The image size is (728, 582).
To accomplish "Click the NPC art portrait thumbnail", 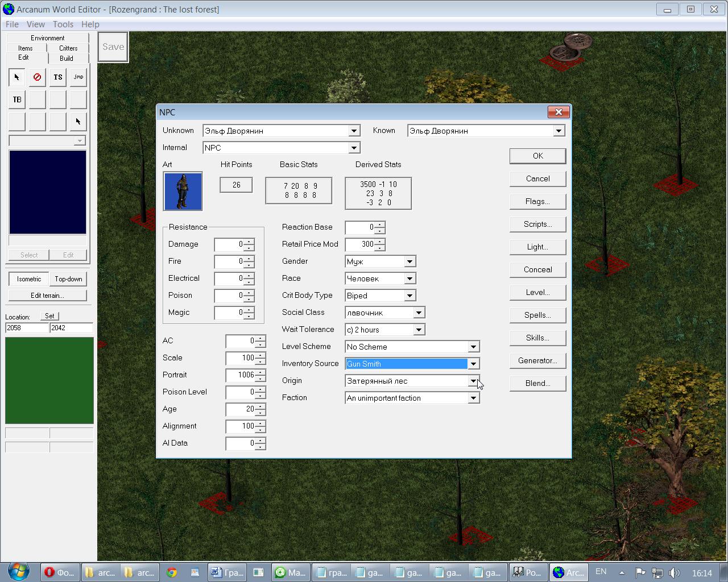I will [183, 192].
